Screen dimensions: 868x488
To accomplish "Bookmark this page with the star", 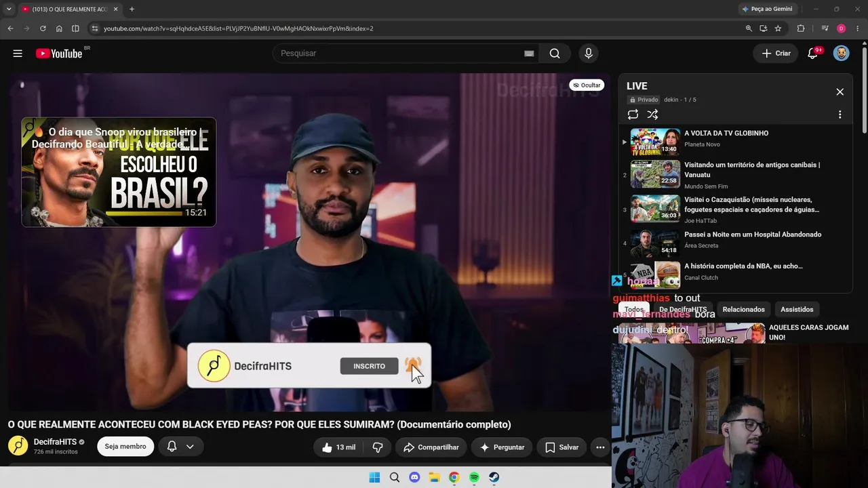I will pos(778,28).
